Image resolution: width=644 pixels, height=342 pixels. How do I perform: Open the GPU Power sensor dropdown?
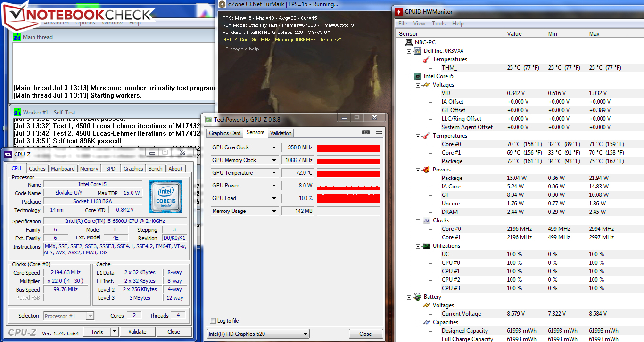pyautogui.click(x=274, y=186)
